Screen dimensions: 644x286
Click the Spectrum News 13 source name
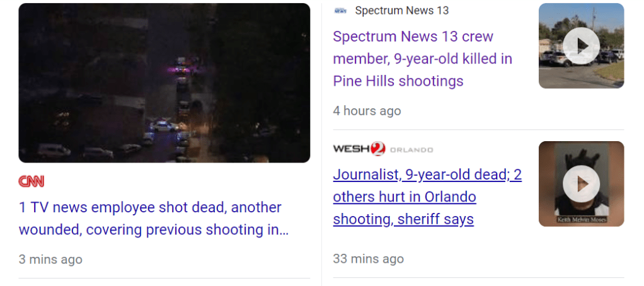click(x=401, y=11)
